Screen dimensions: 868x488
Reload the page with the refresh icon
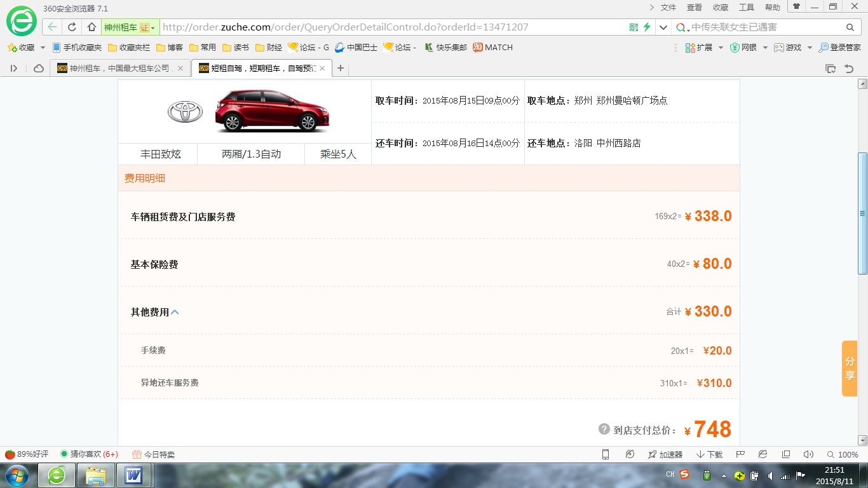point(72,27)
